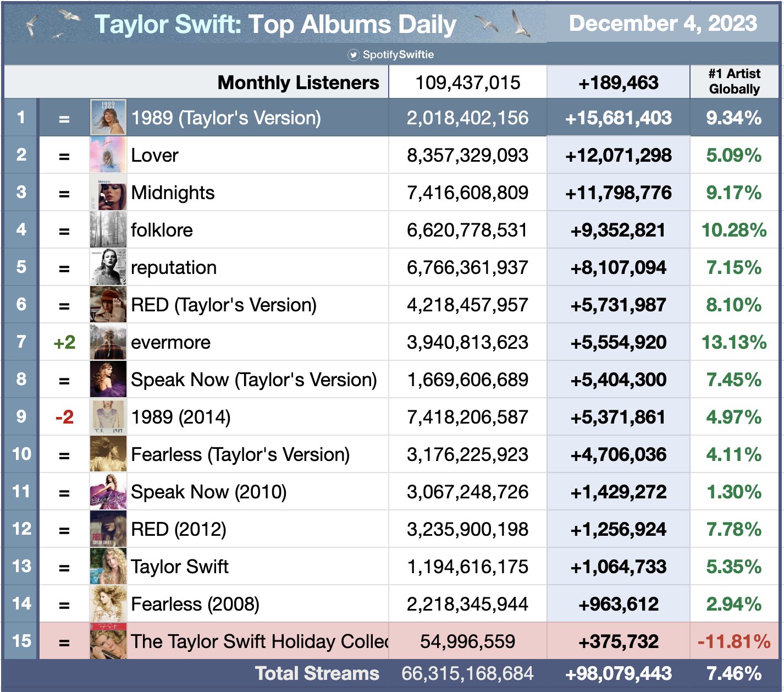The height and width of the screenshot is (692, 784).
Task: Select the daily gain +1,064,733
Action: tap(619, 567)
